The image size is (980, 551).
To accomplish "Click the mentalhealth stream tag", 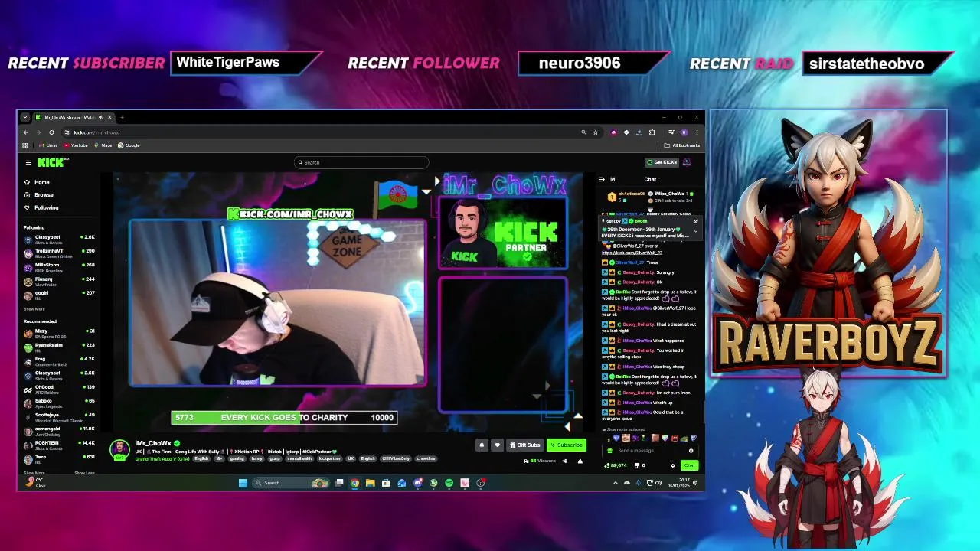I will tap(298, 458).
